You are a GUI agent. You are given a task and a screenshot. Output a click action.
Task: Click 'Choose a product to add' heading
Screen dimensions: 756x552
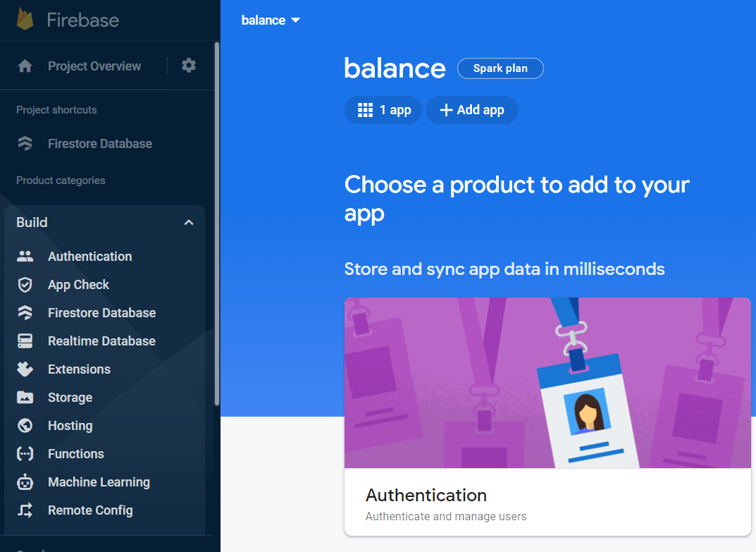pyautogui.click(x=517, y=198)
